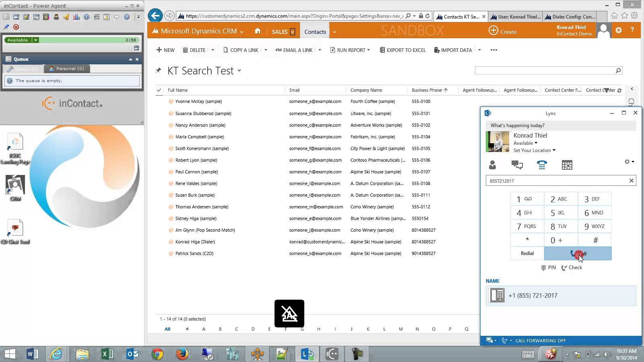The image size is (644, 362).
Task: Select the +1 (855) 721-2017 result
Action: (x=561, y=296)
